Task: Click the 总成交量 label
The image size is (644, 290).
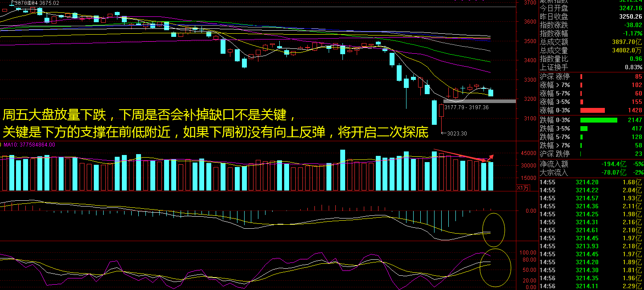Action: coord(554,50)
